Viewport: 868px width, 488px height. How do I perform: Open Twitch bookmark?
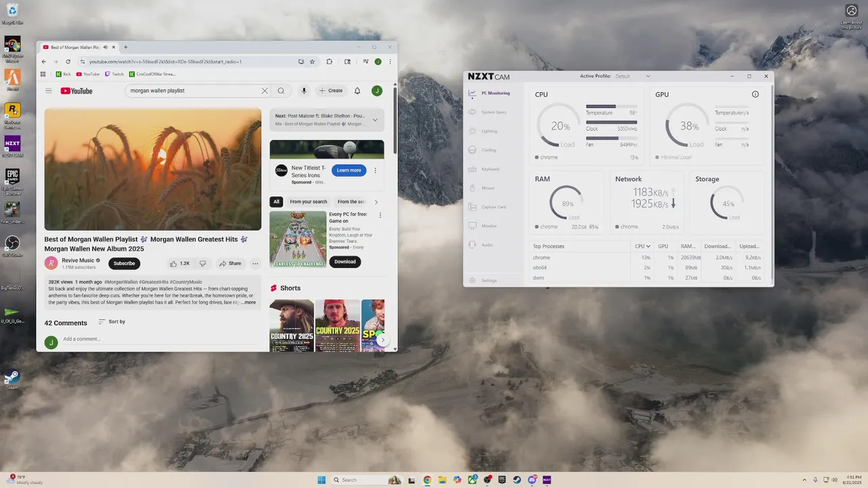coord(115,74)
